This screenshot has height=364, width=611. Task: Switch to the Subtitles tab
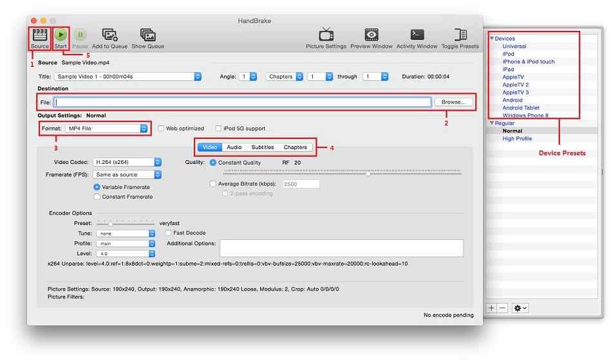[x=263, y=147]
